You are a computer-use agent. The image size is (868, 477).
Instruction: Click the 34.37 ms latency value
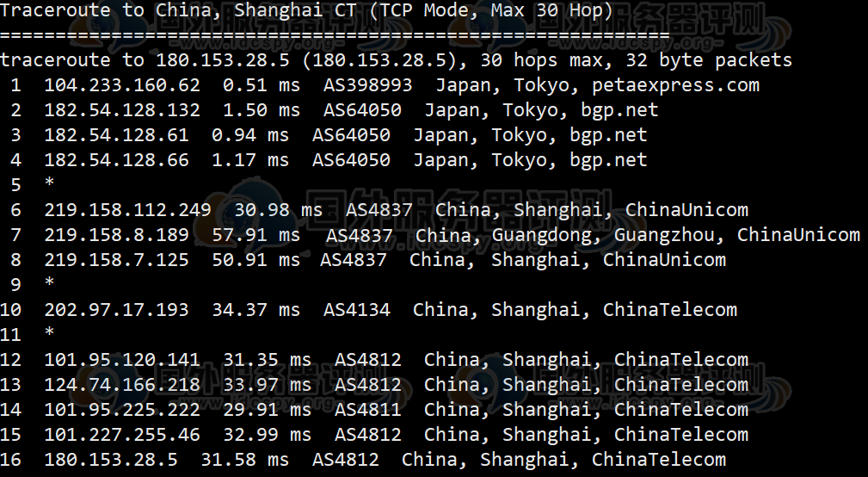tap(255, 309)
